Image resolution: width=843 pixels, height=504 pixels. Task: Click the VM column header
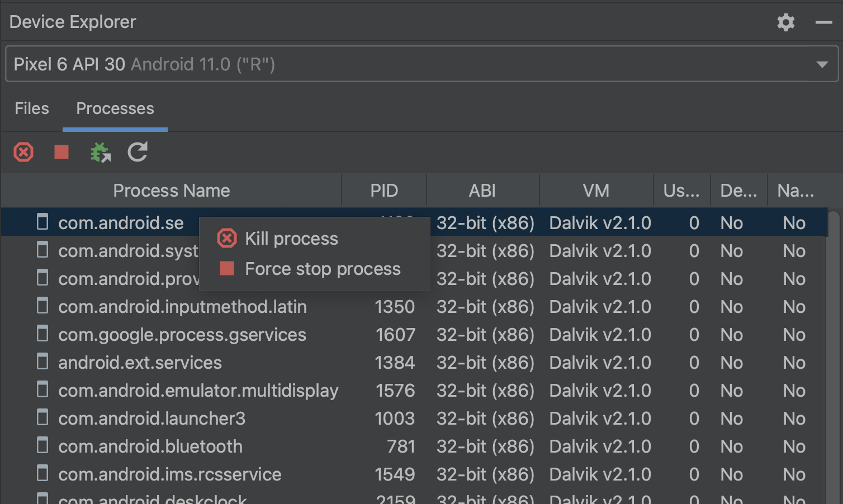click(x=596, y=191)
